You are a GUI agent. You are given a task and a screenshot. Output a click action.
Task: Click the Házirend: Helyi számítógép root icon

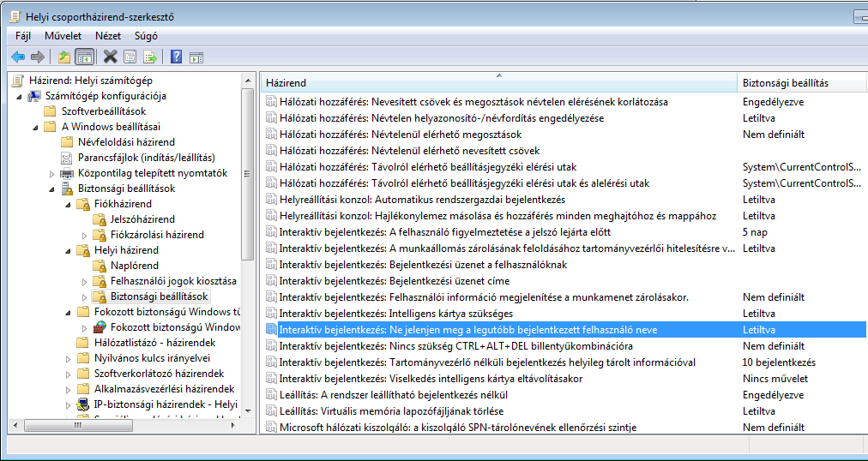click(18, 81)
